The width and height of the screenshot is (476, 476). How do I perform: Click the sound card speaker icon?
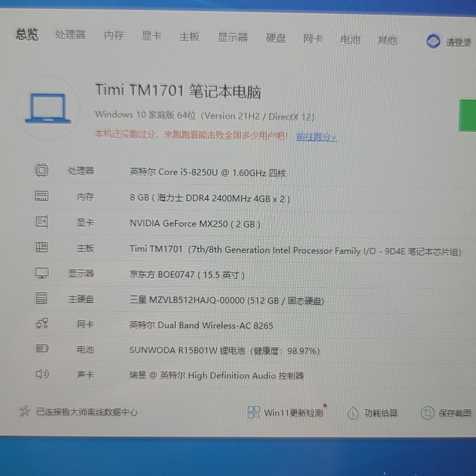coord(42,374)
